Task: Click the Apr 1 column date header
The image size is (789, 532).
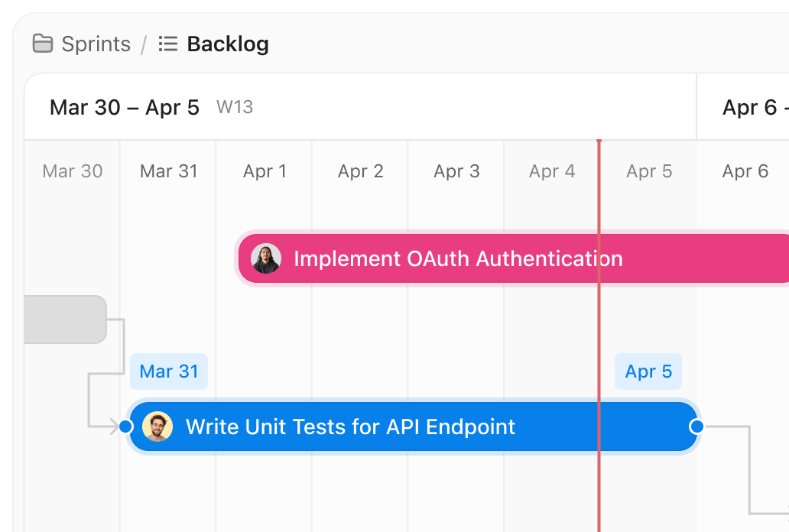Action: [x=265, y=171]
